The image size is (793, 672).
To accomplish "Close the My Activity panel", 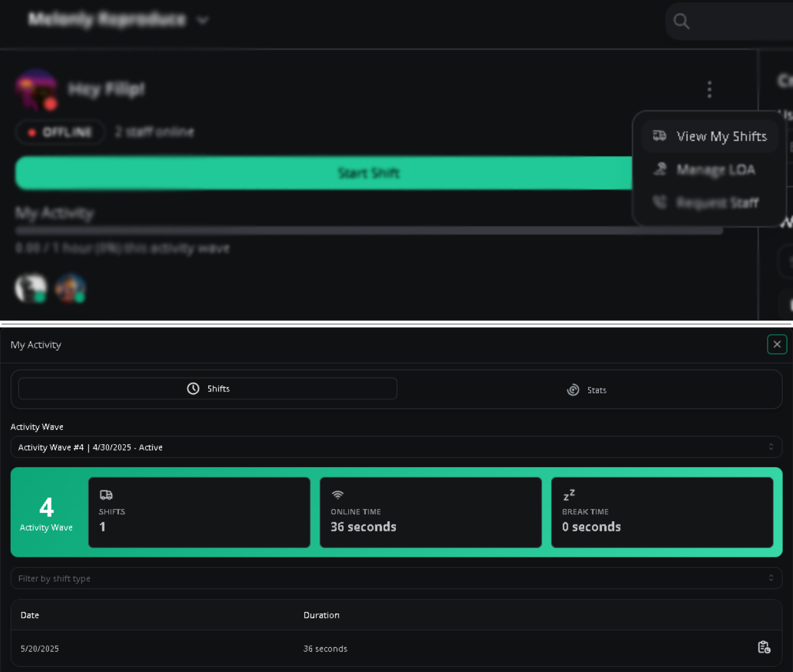I will [x=777, y=344].
